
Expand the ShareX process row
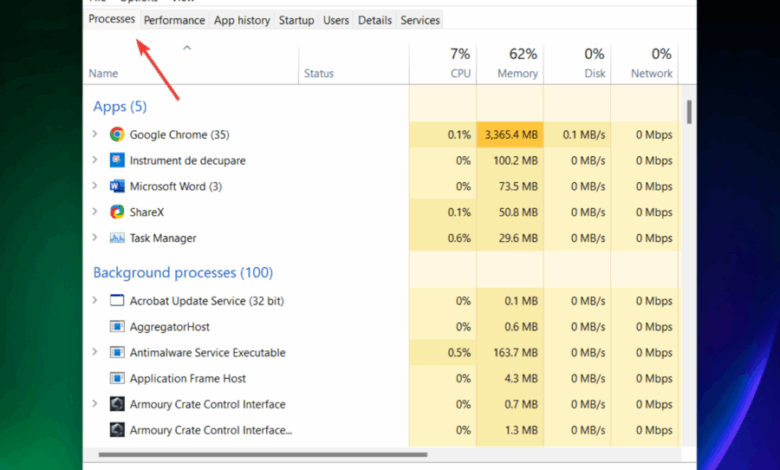tap(95, 211)
